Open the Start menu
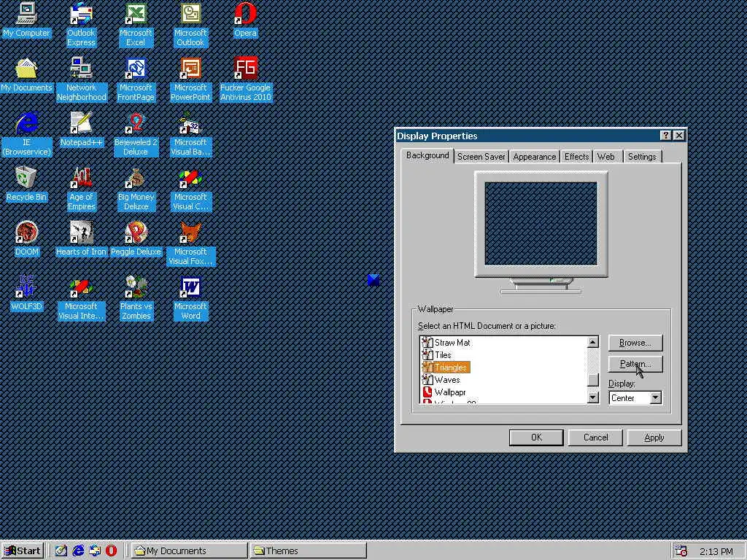 click(23, 551)
